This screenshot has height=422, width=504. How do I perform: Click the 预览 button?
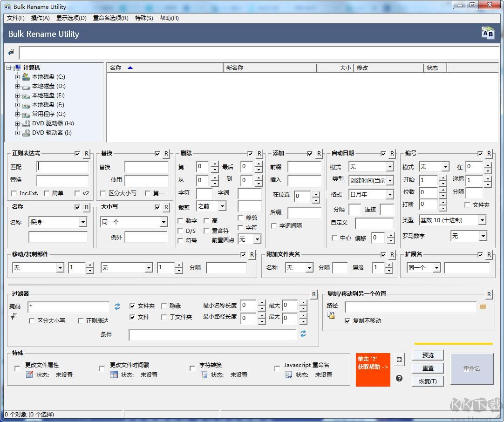[x=428, y=355]
